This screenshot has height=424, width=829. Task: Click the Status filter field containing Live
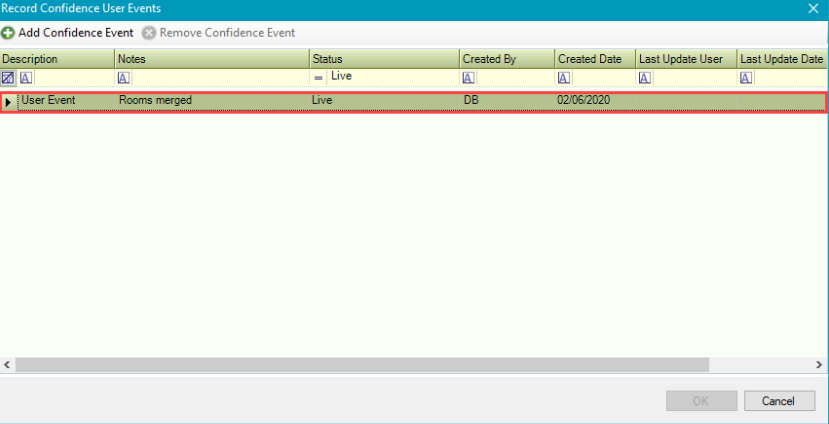point(392,77)
